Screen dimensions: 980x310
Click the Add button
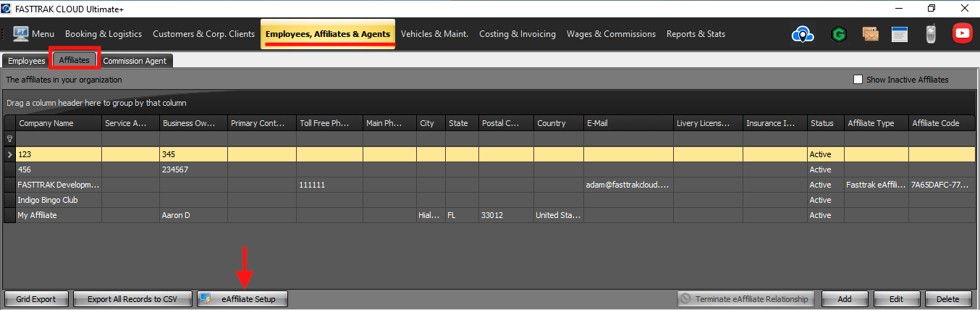[844, 298]
